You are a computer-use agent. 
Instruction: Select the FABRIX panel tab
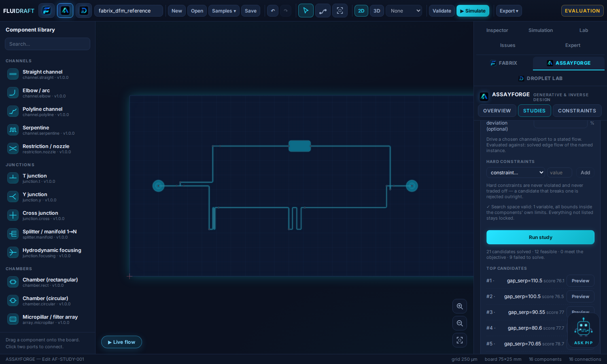504,63
